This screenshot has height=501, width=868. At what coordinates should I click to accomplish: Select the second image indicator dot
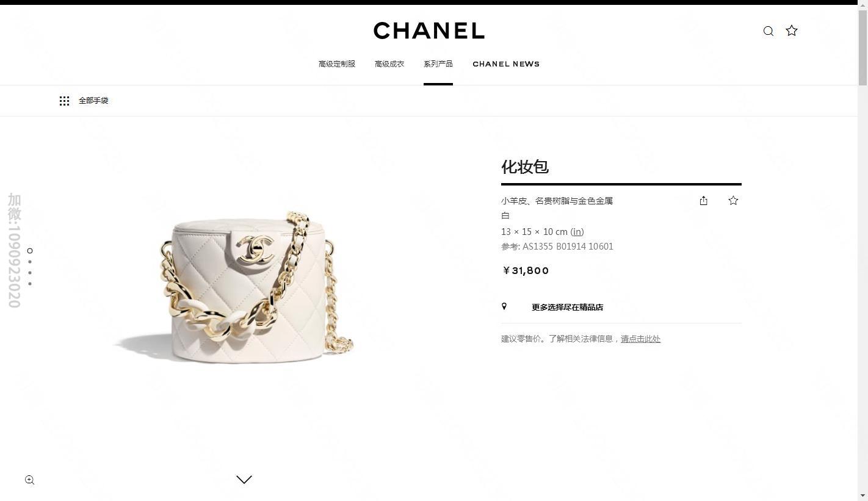pos(30,262)
